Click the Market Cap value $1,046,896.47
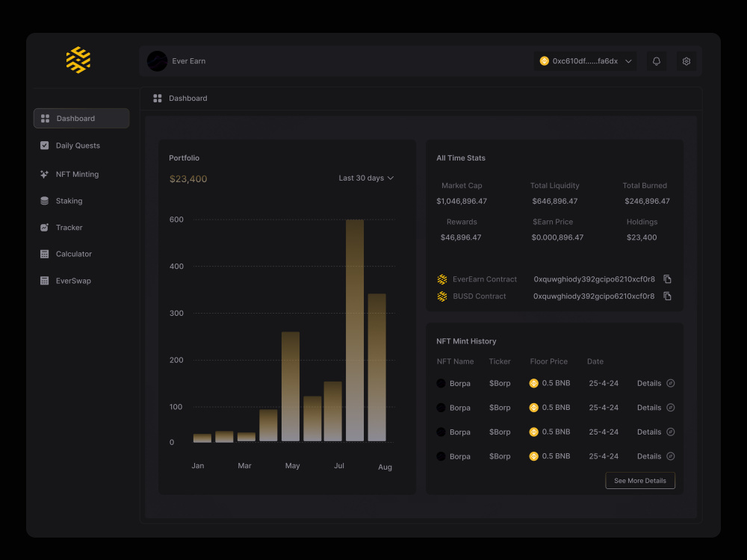Image resolution: width=747 pixels, height=560 pixels. tap(462, 201)
